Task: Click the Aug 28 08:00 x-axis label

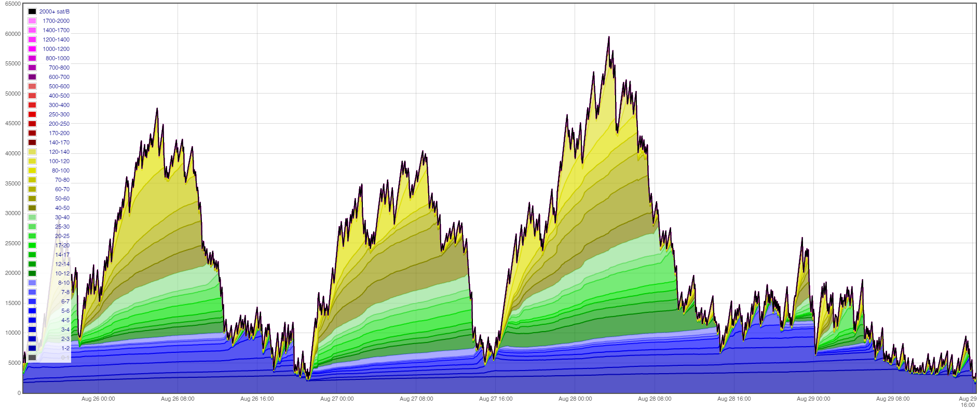Action: pyautogui.click(x=655, y=399)
